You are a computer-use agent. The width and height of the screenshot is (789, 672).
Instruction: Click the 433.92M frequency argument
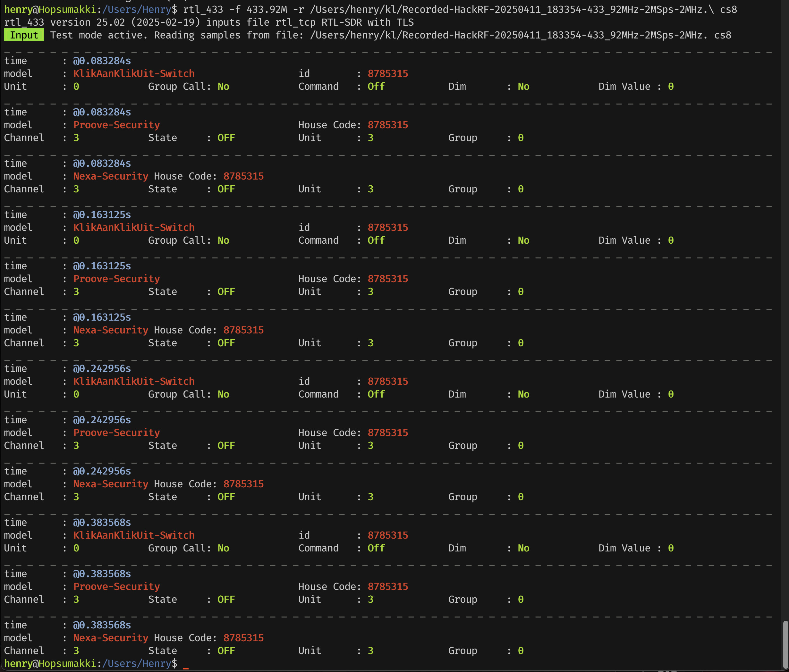tap(267, 9)
